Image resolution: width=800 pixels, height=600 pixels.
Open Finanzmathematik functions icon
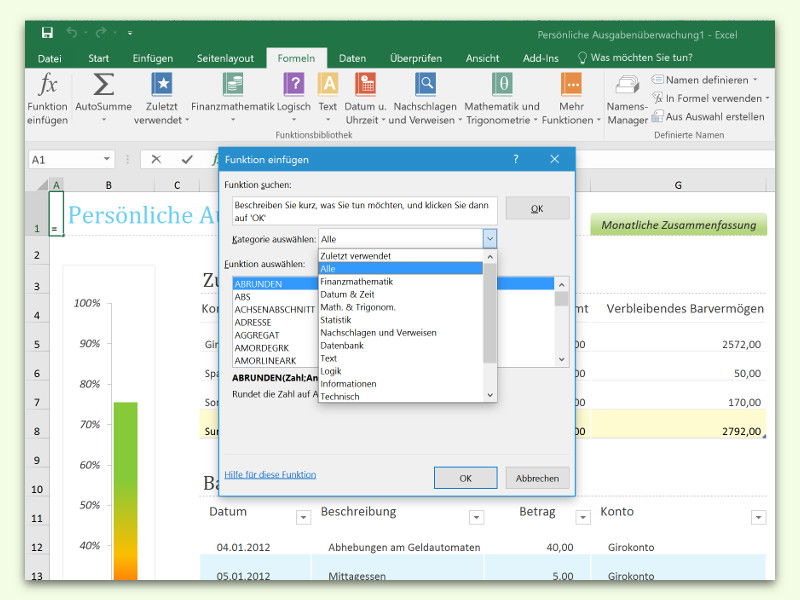(233, 84)
